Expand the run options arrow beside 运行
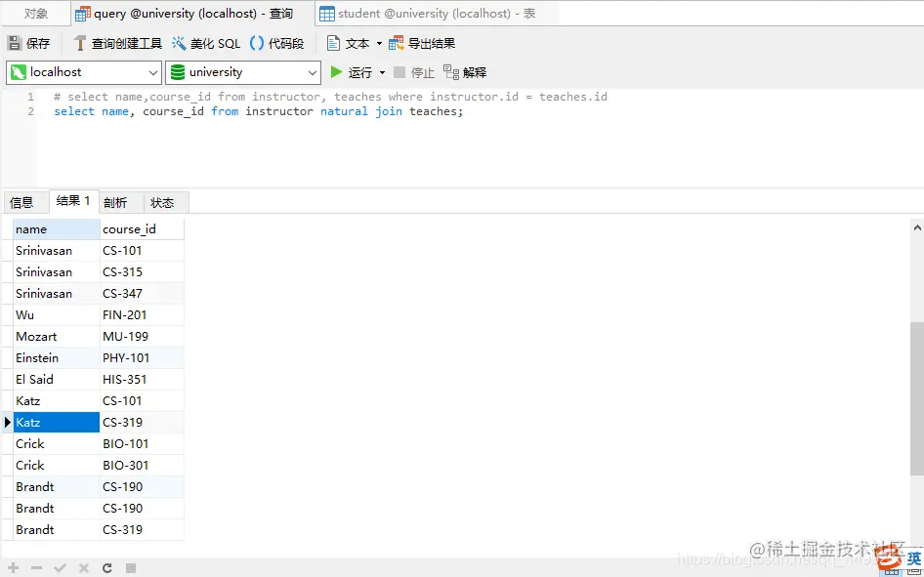 point(382,73)
